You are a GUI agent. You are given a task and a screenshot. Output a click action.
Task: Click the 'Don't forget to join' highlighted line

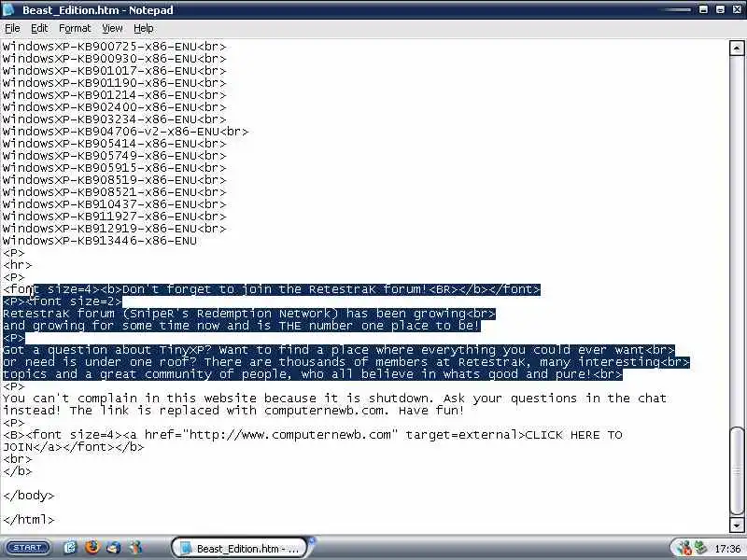click(272, 289)
